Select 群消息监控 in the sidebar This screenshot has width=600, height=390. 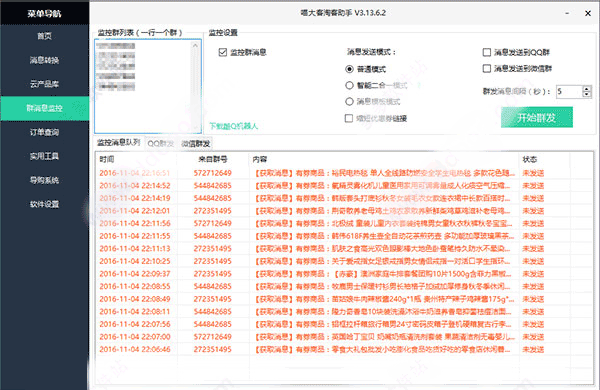coord(44,108)
